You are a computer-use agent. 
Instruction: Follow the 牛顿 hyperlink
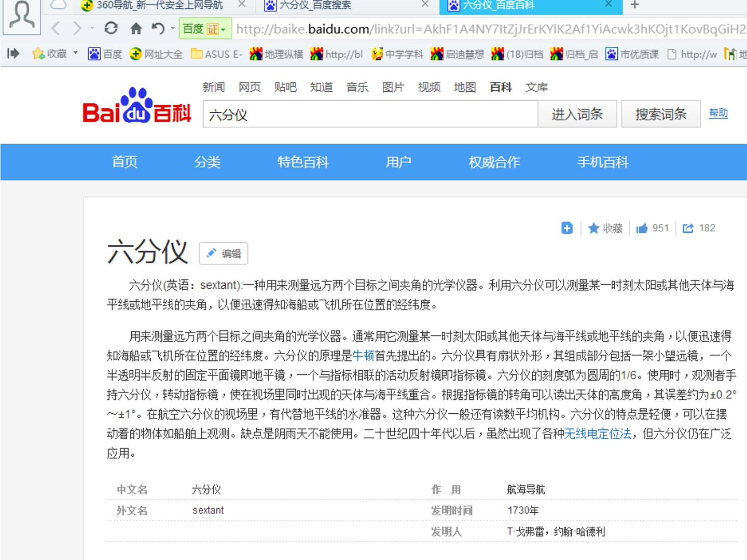click(x=363, y=356)
